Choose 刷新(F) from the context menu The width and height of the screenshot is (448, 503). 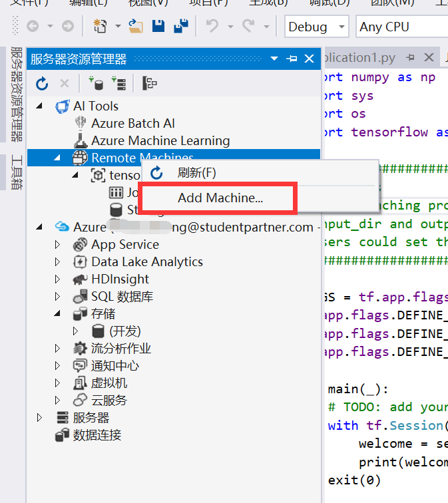click(260, 172)
